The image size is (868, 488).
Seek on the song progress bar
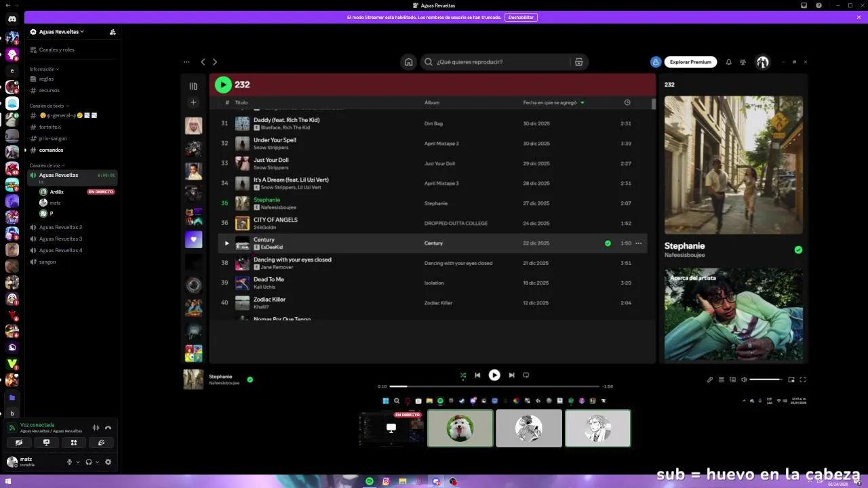[x=494, y=386]
